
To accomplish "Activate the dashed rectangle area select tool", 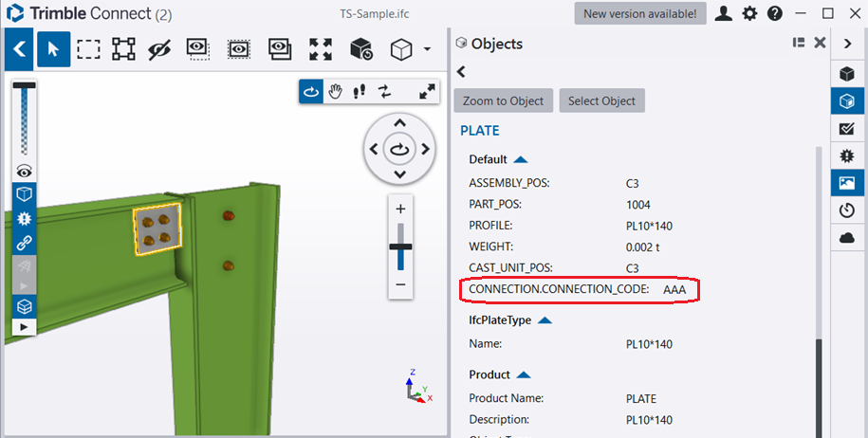I will point(88,48).
